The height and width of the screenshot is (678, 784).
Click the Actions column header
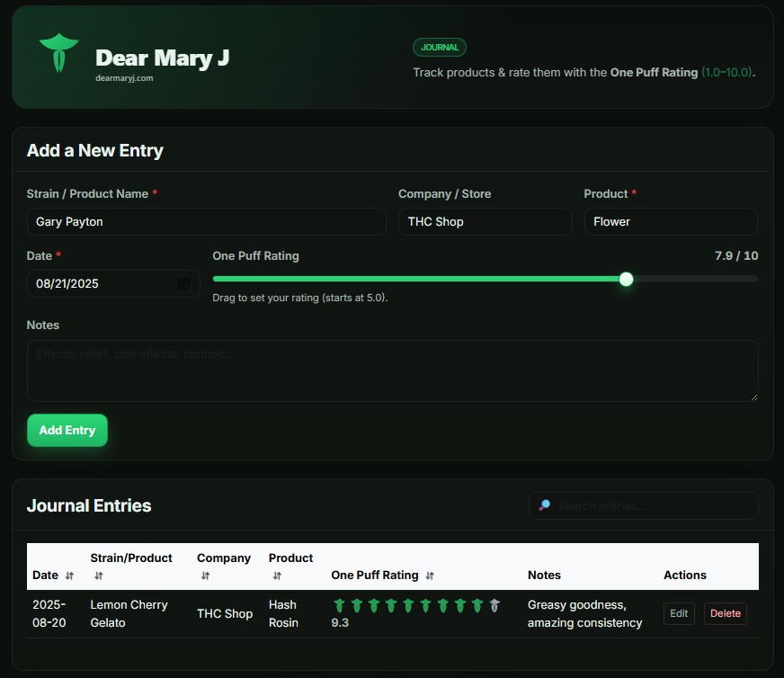(684, 575)
